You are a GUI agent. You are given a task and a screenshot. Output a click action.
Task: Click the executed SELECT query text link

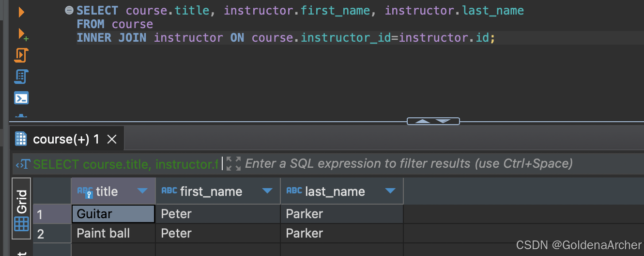126,164
